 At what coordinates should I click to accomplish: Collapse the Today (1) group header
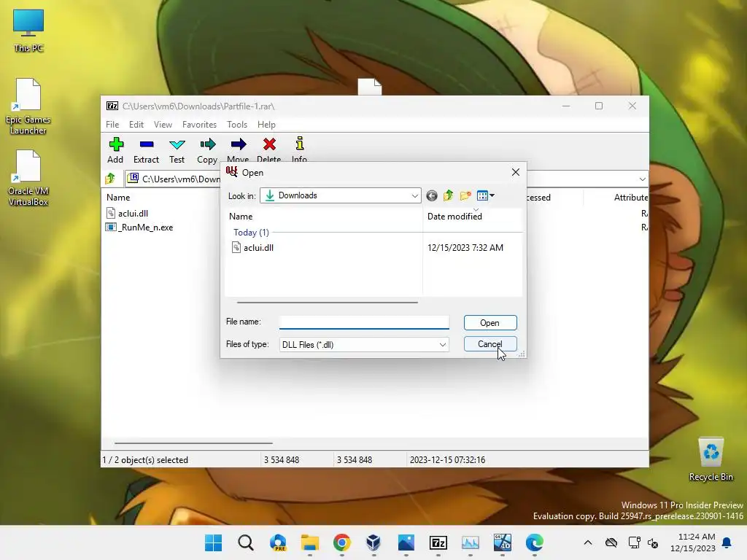[x=251, y=233]
